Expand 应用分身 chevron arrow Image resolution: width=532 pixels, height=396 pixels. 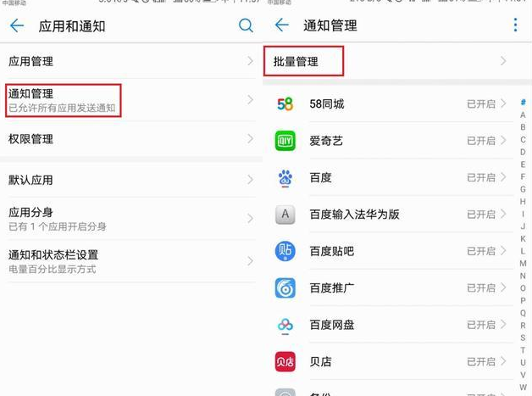251,219
